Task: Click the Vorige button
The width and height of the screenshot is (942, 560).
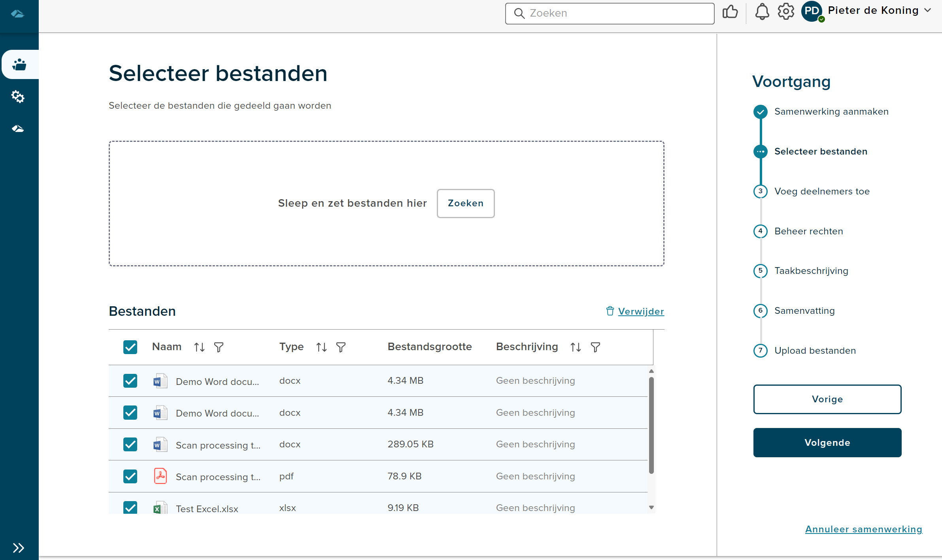Action: 827,399
